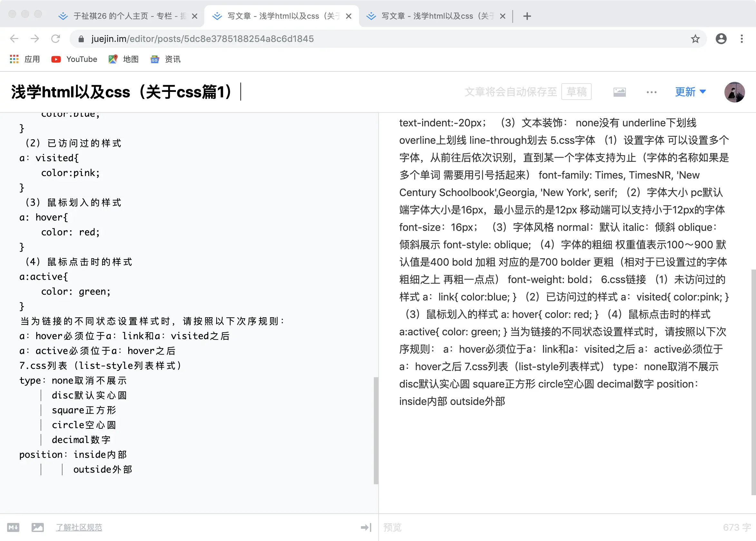Click the editor pane vertical scrollbar
The width and height of the screenshot is (756, 541).
[x=376, y=430]
